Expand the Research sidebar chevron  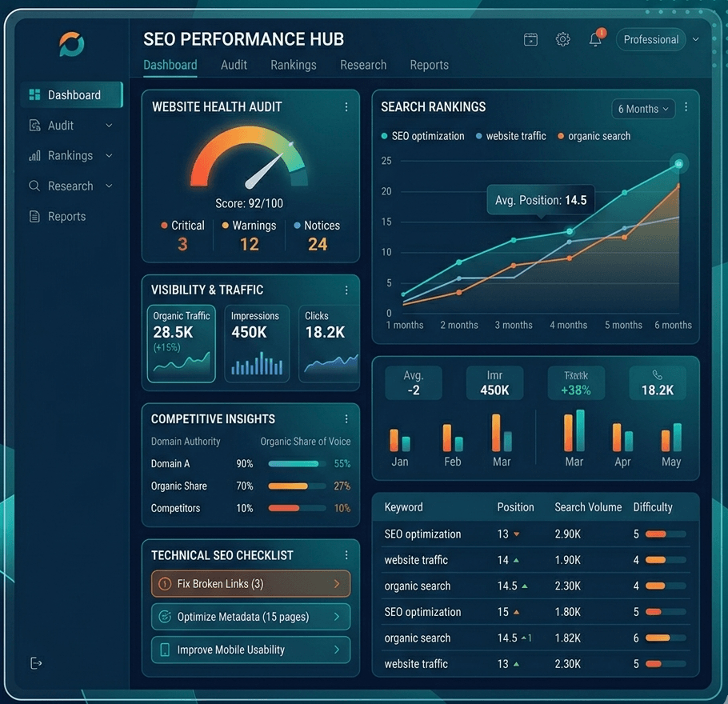pos(109,186)
